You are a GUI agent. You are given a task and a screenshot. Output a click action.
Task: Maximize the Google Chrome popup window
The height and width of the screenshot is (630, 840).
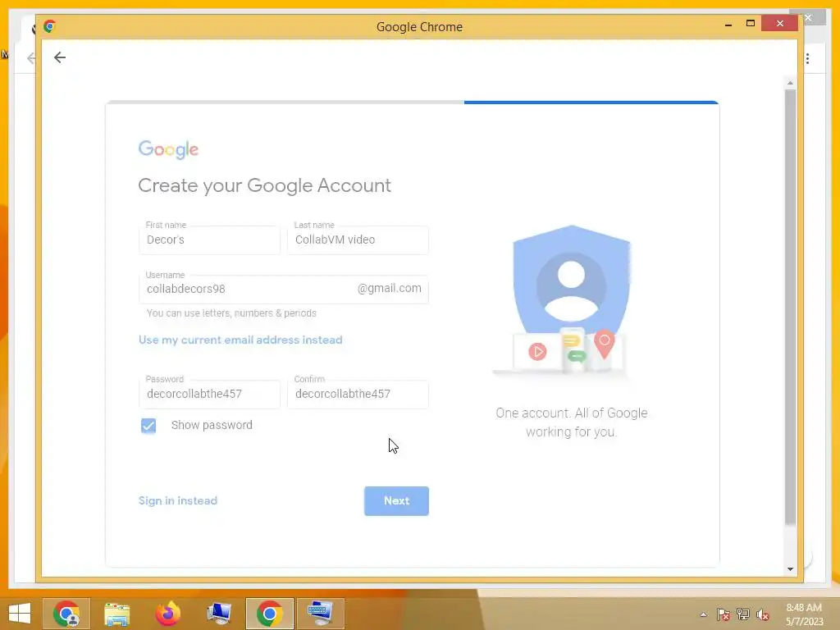750,24
